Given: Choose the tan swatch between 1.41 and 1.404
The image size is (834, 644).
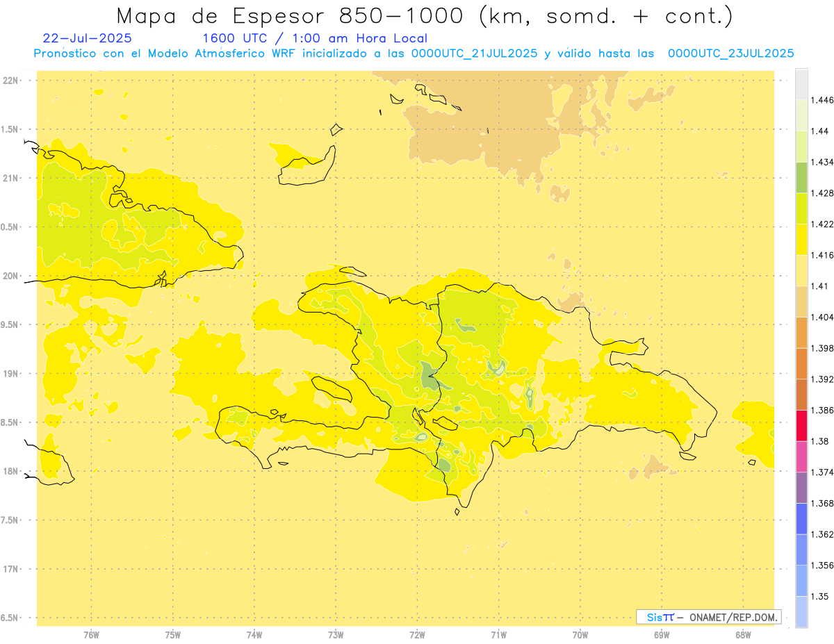Looking at the screenshot, I should pyautogui.click(x=801, y=302).
